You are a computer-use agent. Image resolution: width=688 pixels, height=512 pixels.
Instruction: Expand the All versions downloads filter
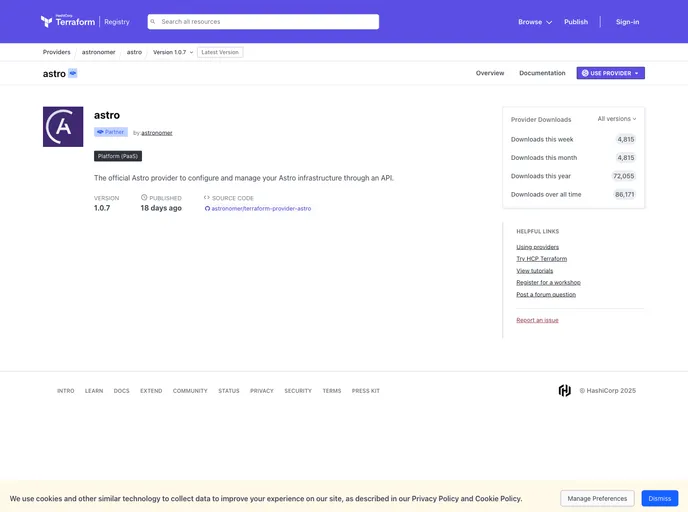click(616, 119)
